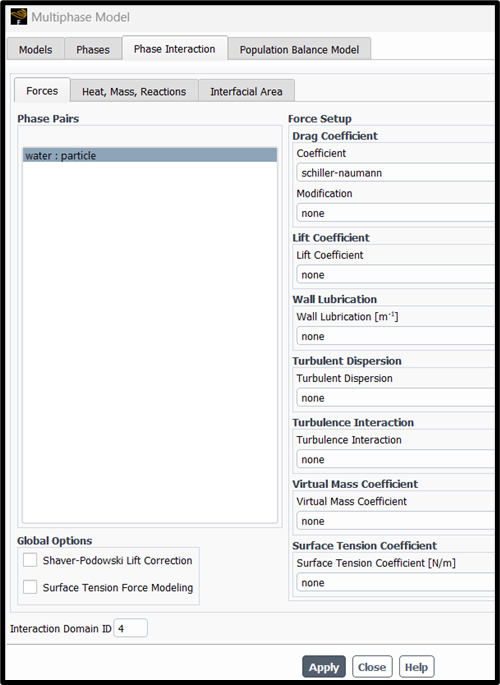Expand the Lift Coefficient dropdown
Viewport: 500px width, 685px height.
click(396, 275)
